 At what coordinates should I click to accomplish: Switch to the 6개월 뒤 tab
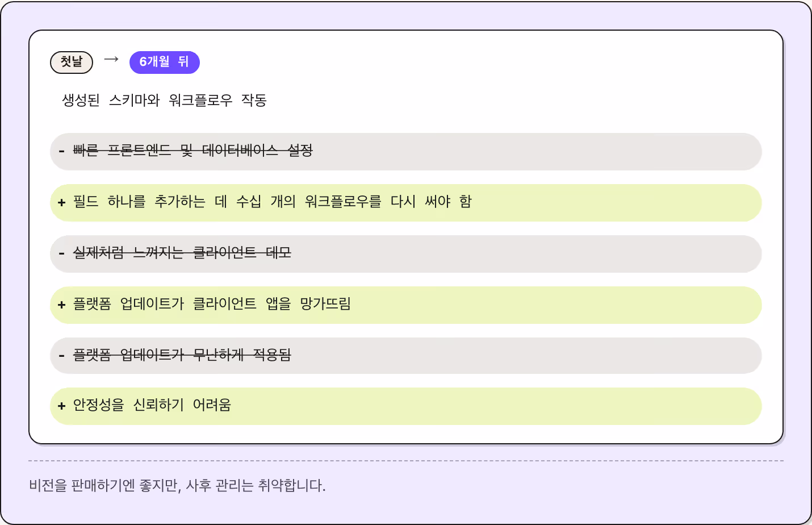165,62
